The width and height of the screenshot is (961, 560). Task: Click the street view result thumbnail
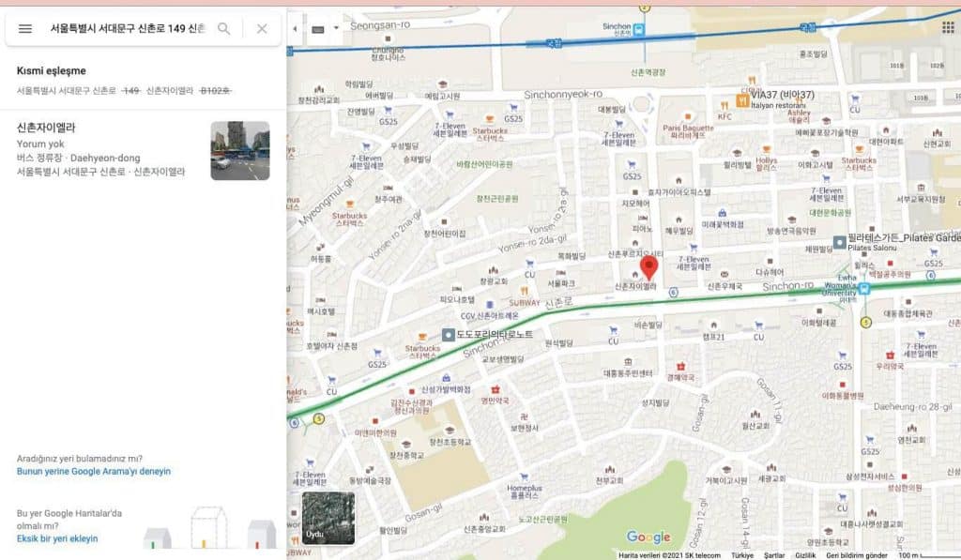pyautogui.click(x=239, y=150)
